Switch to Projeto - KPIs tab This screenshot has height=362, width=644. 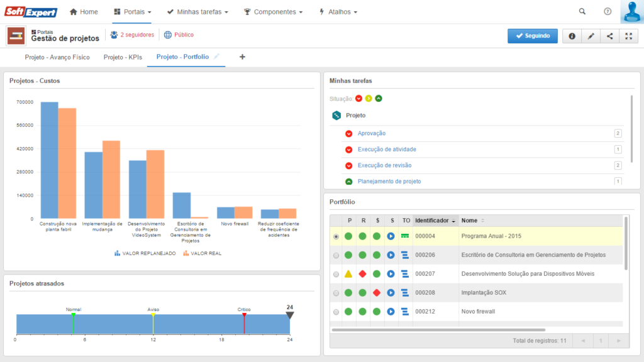coord(123,57)
